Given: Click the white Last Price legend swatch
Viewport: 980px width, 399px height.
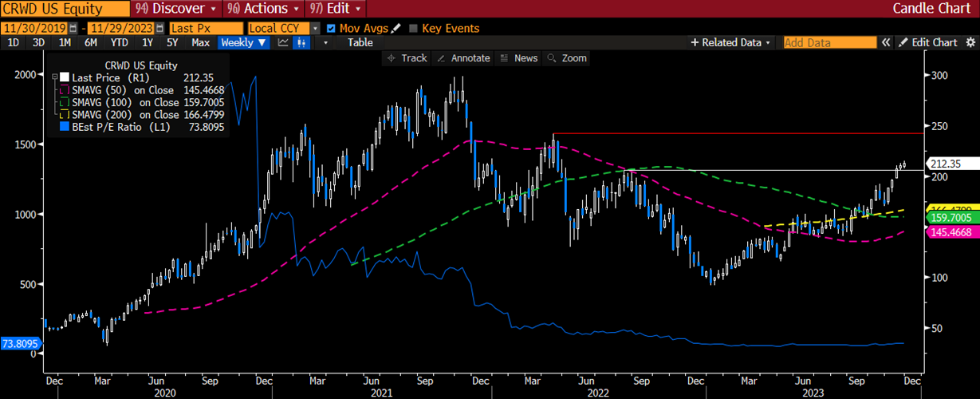Looking at the screenshot, I should 64,77.
